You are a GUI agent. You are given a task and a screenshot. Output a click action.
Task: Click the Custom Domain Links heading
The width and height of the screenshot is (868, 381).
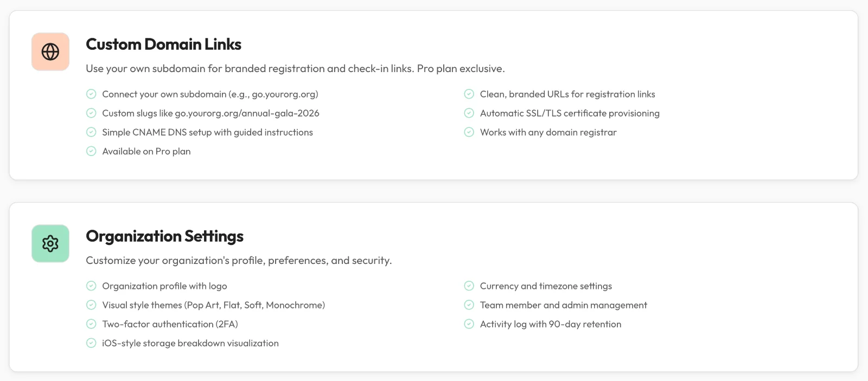pyautogui.click(x=163, y=44)
